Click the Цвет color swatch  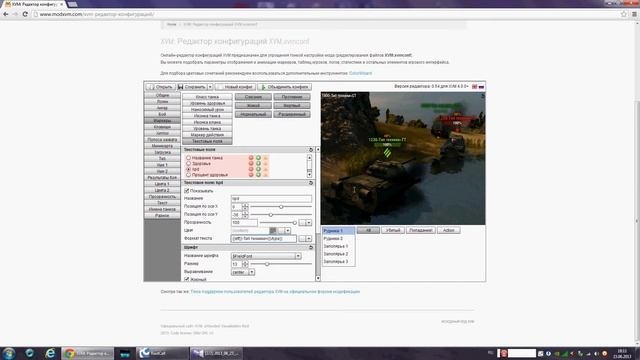pyautogui.click(x=273, y=231)
